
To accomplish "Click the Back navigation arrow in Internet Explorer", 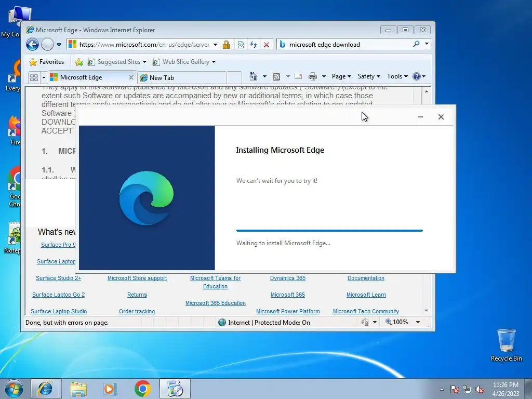I will [32, 45].
